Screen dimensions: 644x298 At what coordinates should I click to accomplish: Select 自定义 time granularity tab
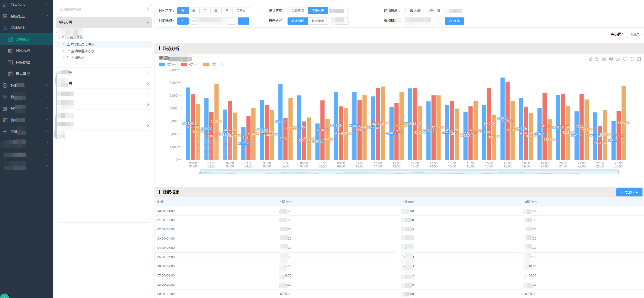[241, 11]
